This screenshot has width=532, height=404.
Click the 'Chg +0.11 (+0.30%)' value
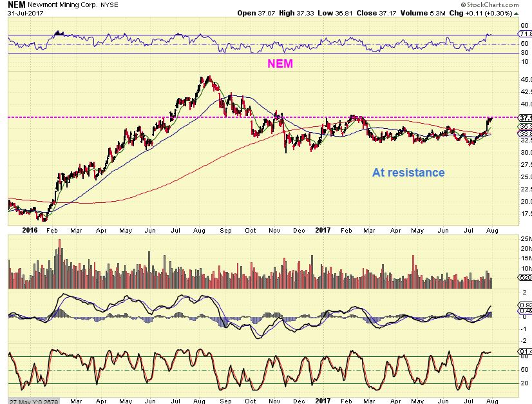coord(480,14)
